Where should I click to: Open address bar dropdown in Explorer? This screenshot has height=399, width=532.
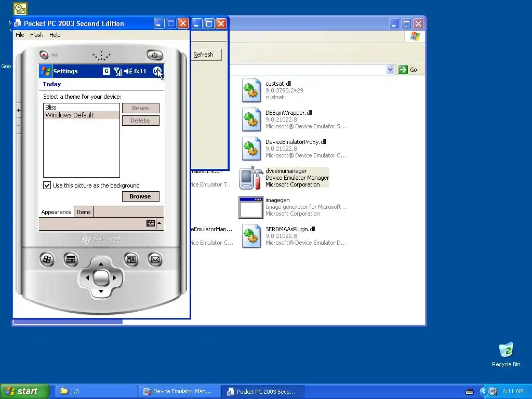390,70
